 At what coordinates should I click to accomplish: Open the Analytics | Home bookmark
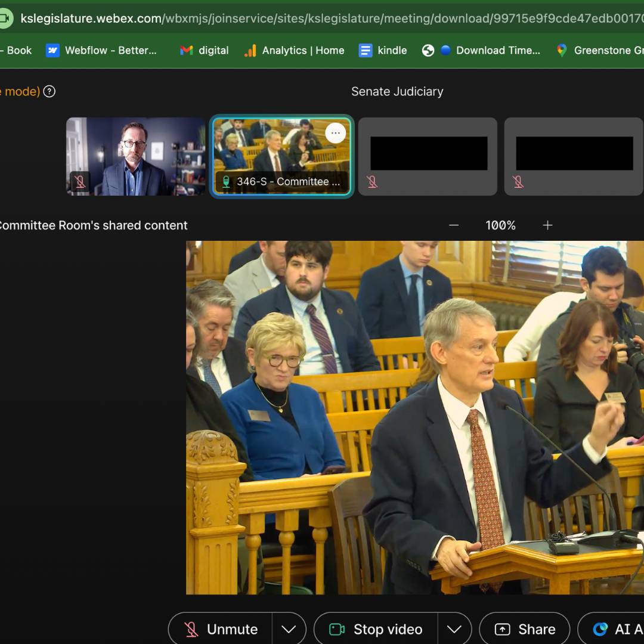pyautogui.click(x=295, y=51)
